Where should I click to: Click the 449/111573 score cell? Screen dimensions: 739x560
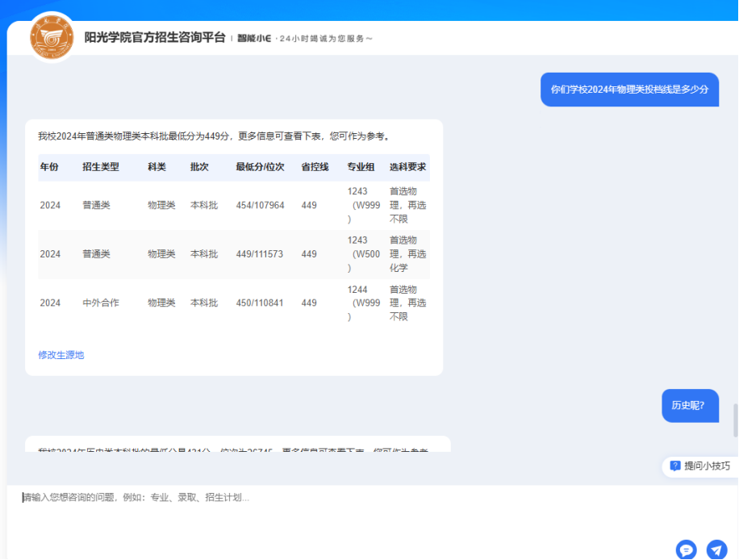[260, 254]
